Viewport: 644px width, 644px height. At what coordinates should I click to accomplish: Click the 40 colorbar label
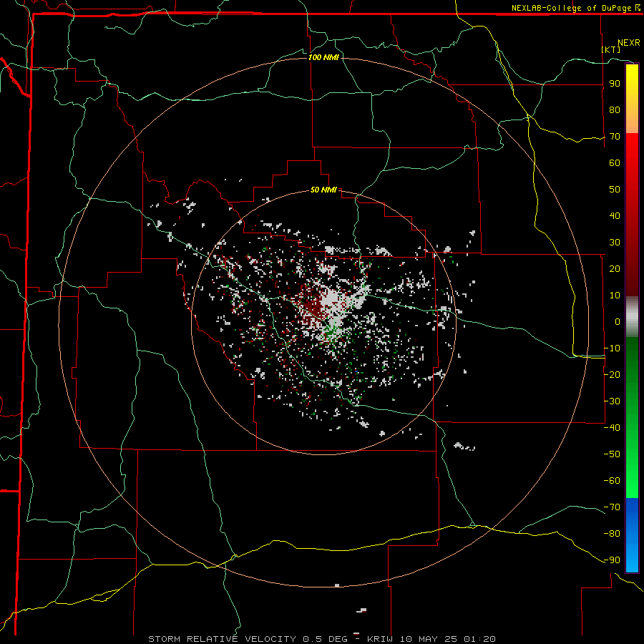pos(615,215)
